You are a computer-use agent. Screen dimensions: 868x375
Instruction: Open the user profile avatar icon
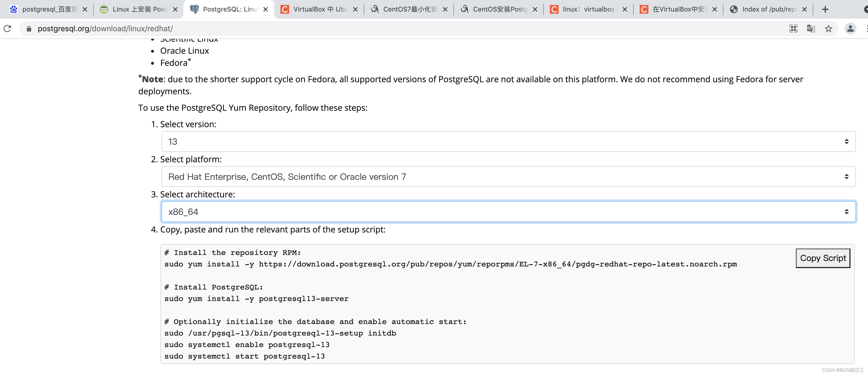click(x=850, y=29)
